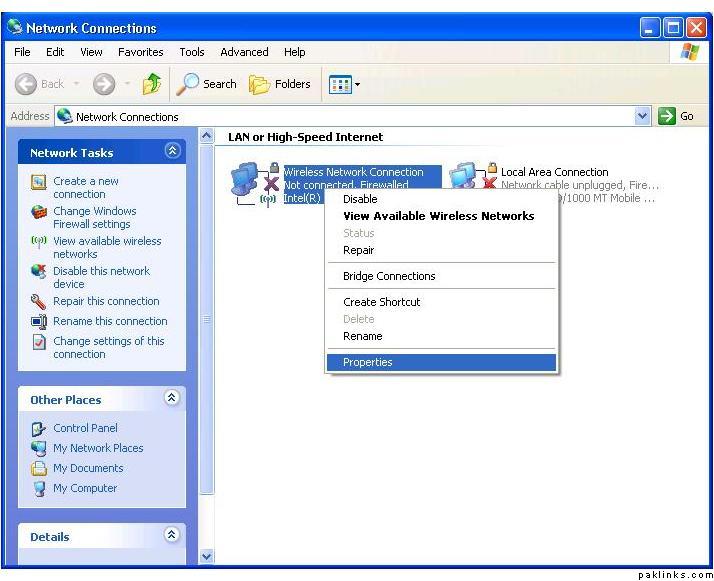This screenshot has height=581, width=714.
Task: Click Repair this connection link
Action: pos(106,301)
